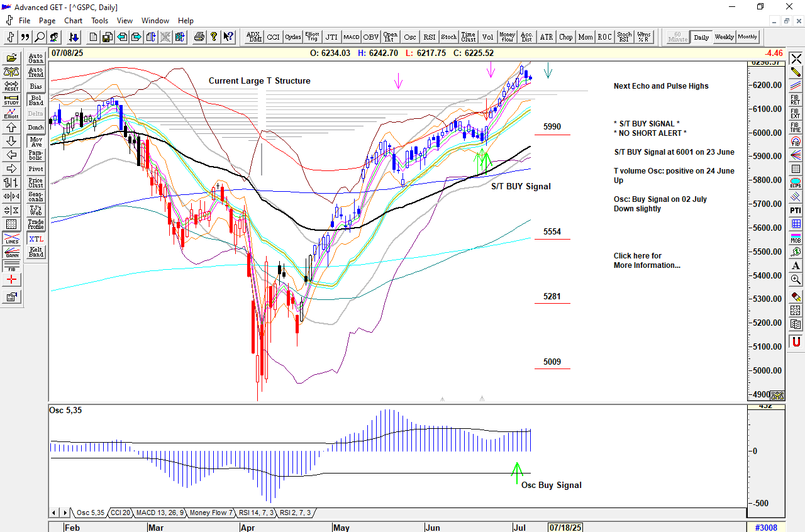Select the CCI 20 indicator tab
This screenshot has height=532, width=805.
(119, 513)
